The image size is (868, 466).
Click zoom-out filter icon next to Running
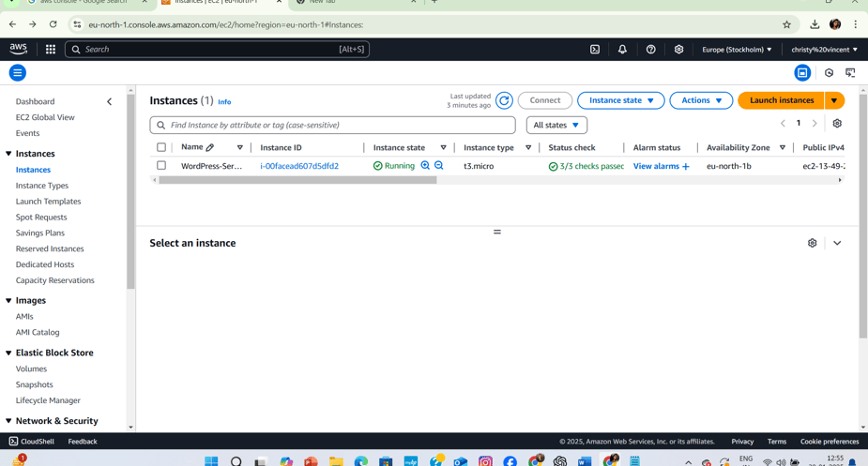(x=439, y=165)
